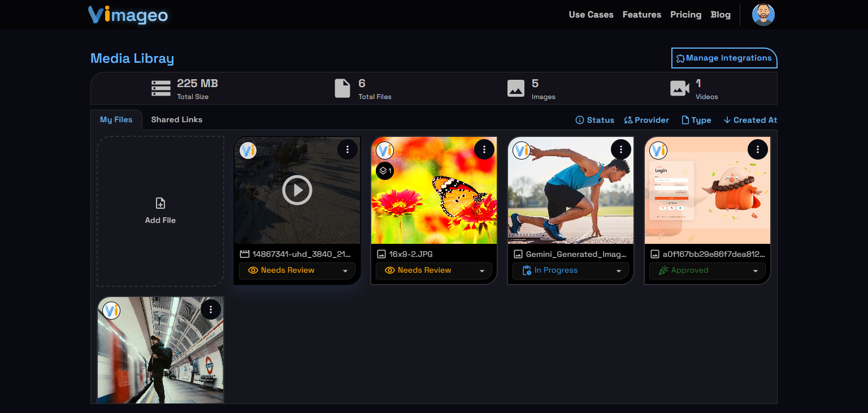Click the Images count icon
The height and width of the screenshot is (413, 868).
tap(516, 88)
